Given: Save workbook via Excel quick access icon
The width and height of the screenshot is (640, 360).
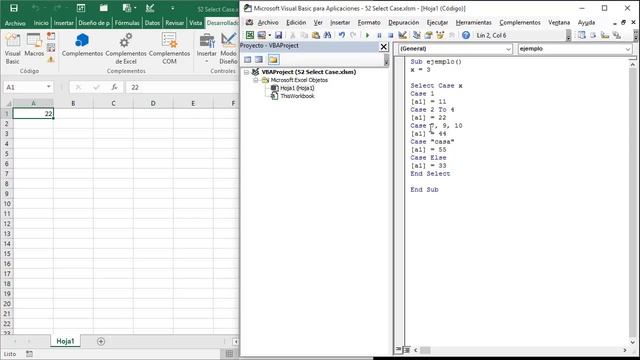Looking at the screenshot, I should pos(14,8).
